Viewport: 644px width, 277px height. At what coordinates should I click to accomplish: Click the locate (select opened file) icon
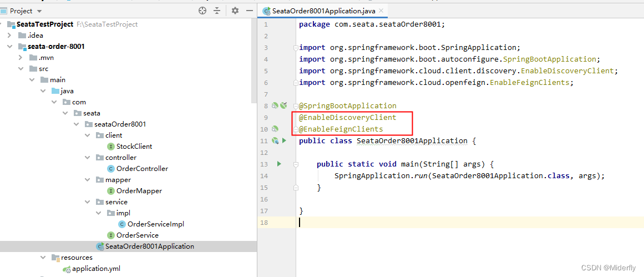tap(202, 11)
